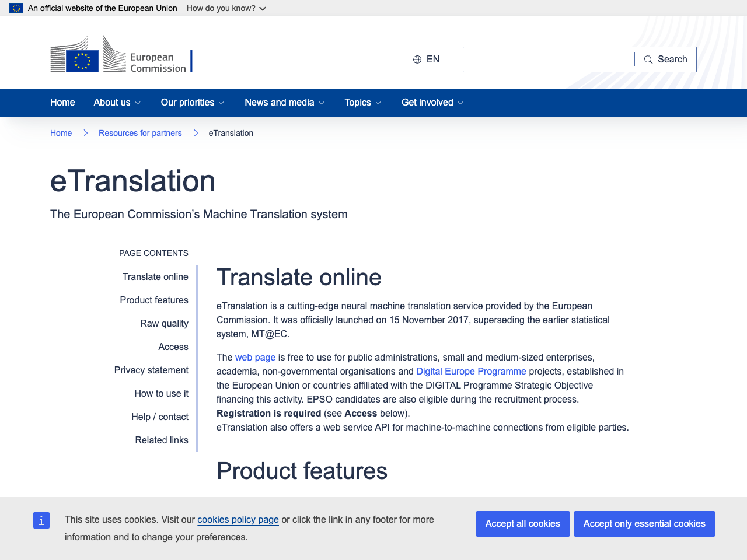
Task: Jump to Product features section
Action: click(x=154, y=300)
